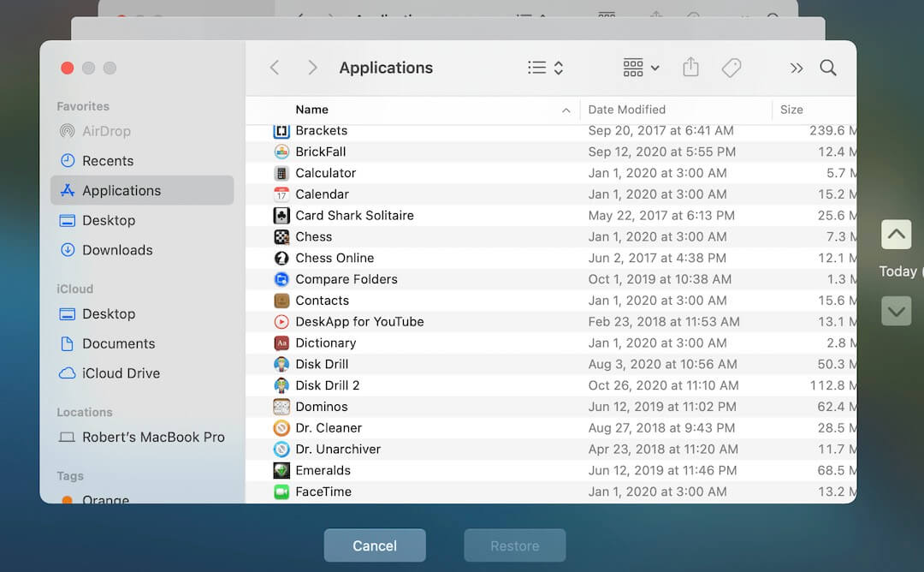The height and width of the screenshot is (572, 924).
Task: Click 'Aug 3, 2020 at 10:56 AM' date
Action: point(662,365)
